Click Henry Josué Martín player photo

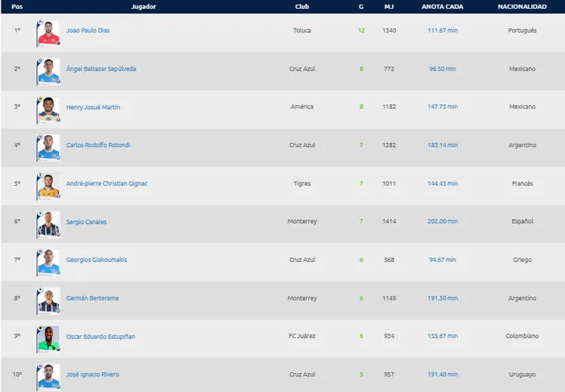click(48, 109)
